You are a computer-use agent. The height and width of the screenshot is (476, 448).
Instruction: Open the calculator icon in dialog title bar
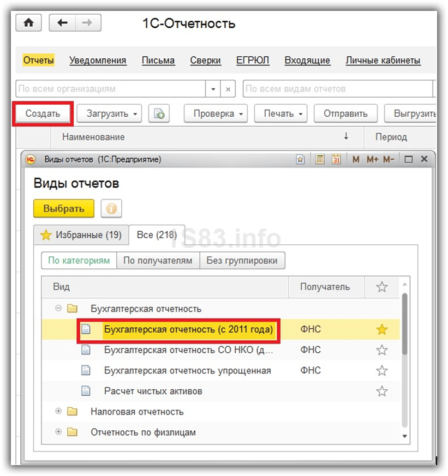[x=320, y=159]
